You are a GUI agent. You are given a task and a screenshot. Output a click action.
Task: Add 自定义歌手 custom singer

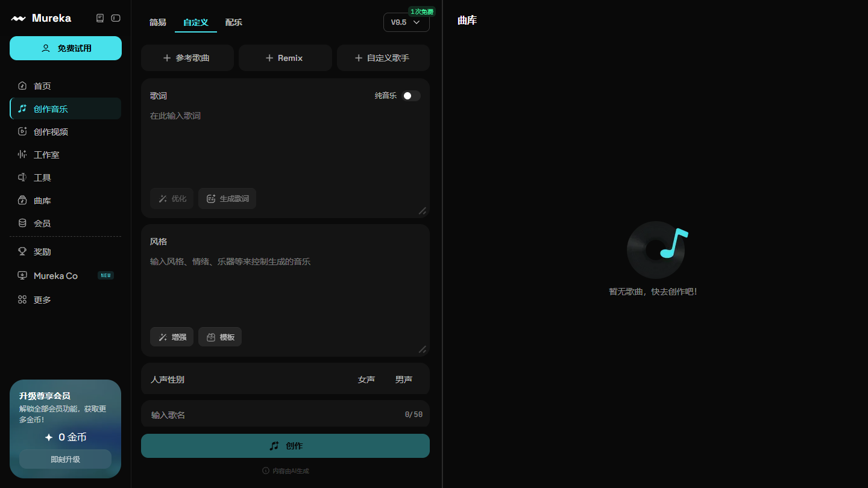(383, 58)
